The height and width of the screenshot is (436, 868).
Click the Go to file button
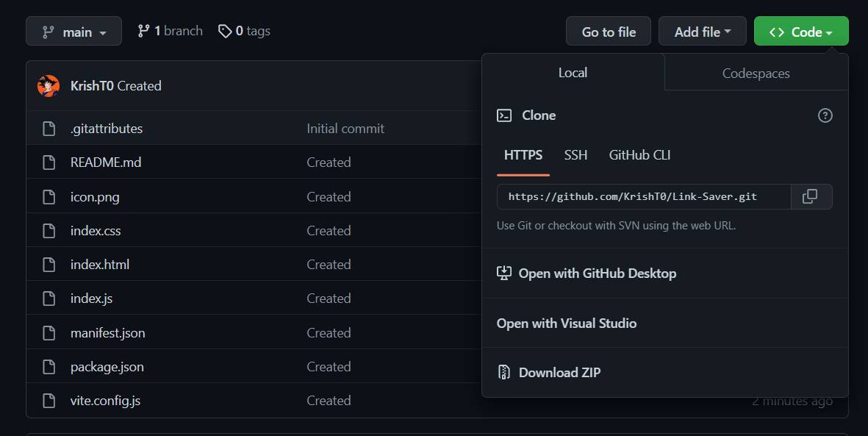609,32
